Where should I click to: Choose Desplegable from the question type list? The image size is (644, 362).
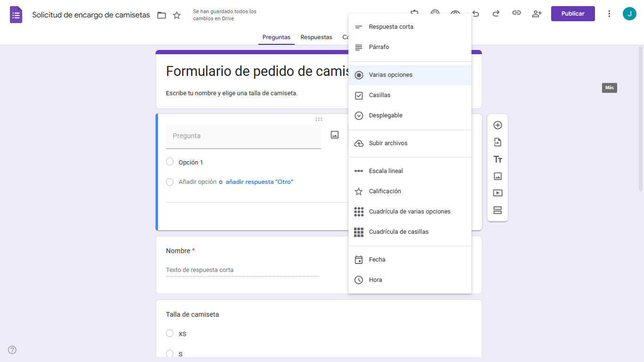point(384,115)
